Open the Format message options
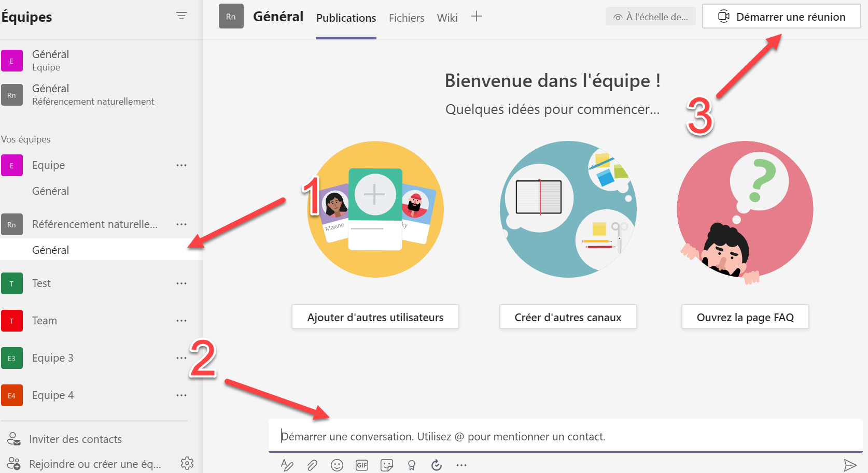Image resolution: width=868 pixels, height=473 pixels. point(287,465)
